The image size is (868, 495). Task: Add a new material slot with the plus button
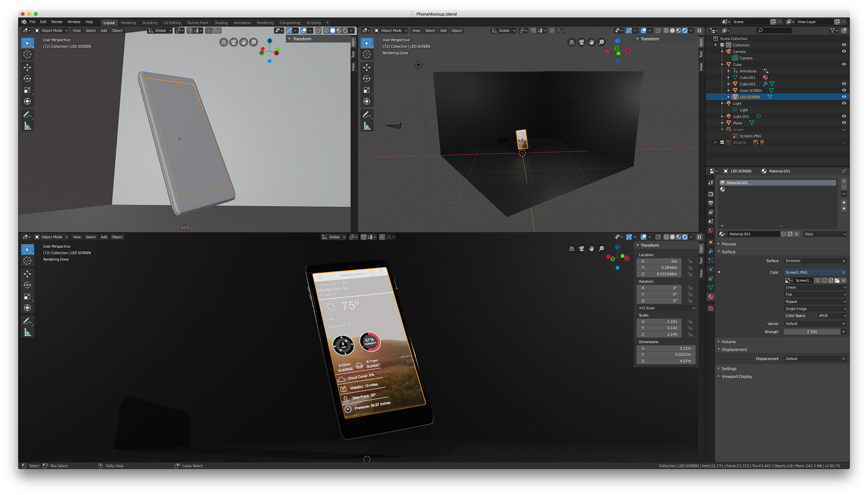844,181
